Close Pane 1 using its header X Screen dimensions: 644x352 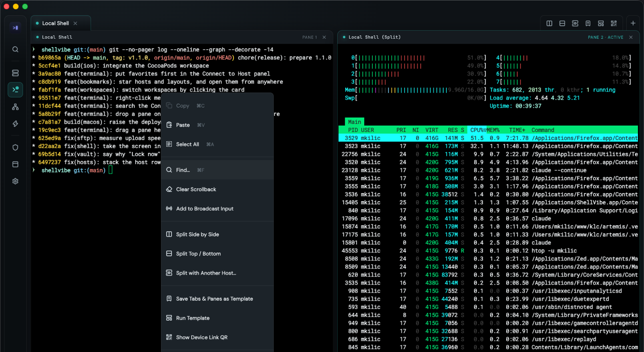[x=324, y=37]
